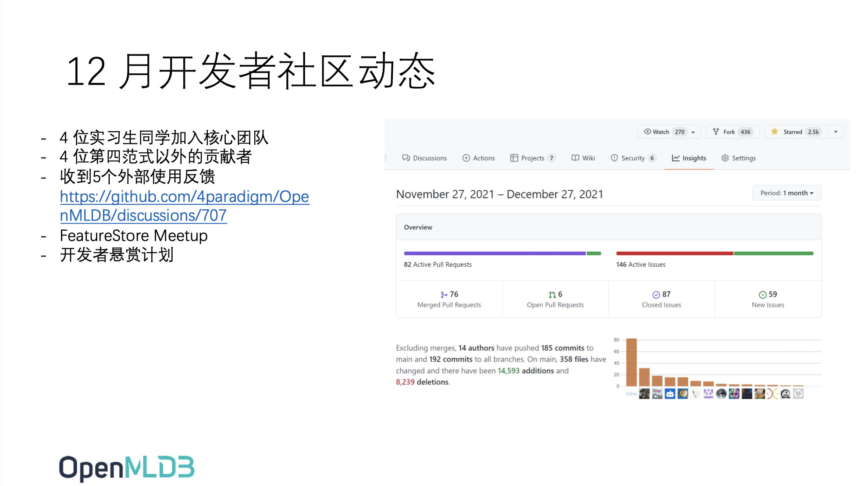Click the open pull requests icon
Viewport: 868px width, 486px height.
point(552,295)
